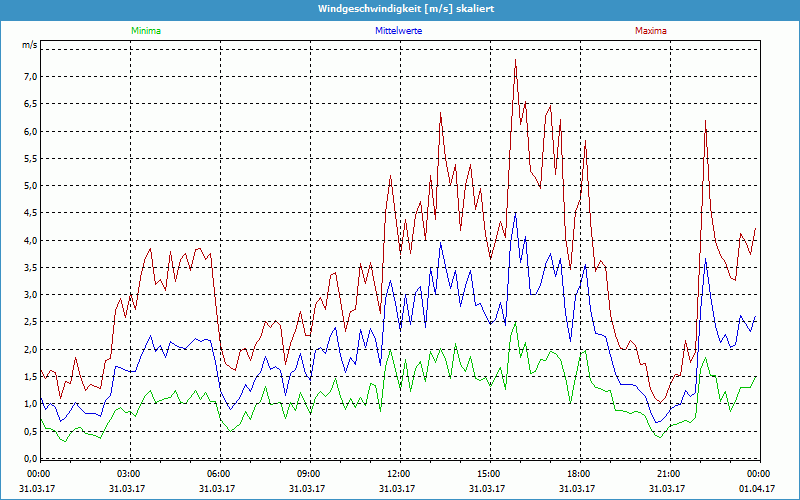The height and width of the screenshot is (500, 800).
Task: Click the "3,0" y-axis value
Action: pyautogui.click(x=31, y=295)
